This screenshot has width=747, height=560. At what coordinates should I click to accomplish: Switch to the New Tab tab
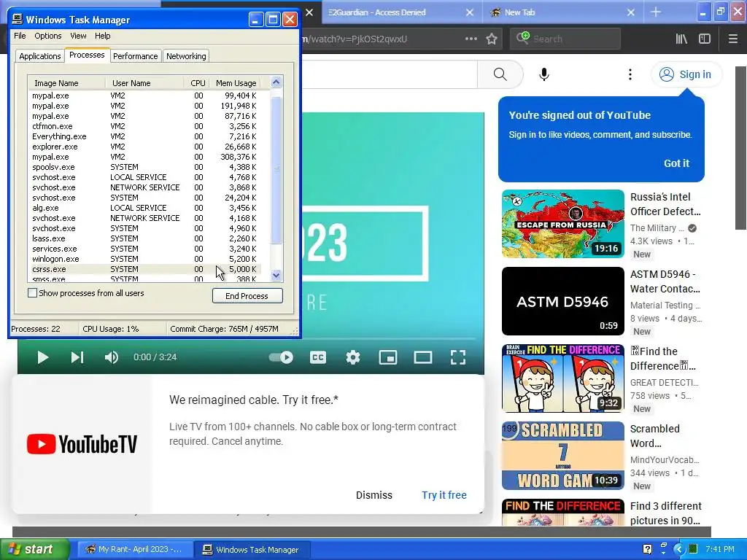[519, 12]
